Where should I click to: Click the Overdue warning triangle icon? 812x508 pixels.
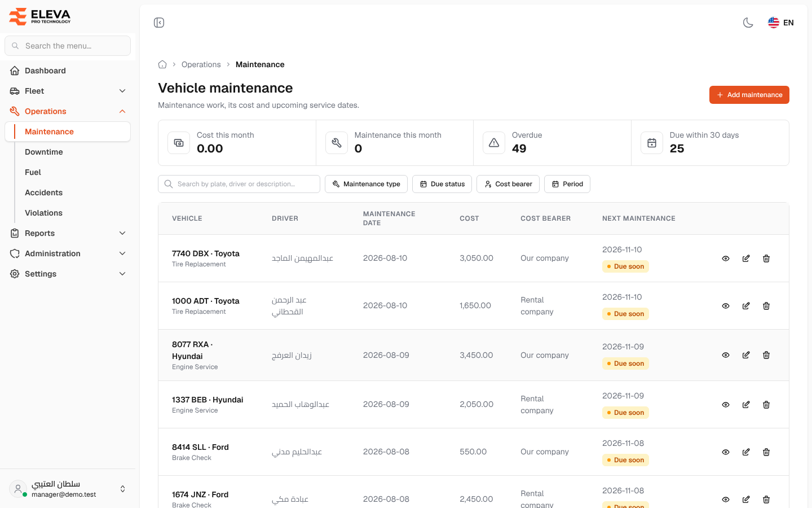click(x=494, y=143)
